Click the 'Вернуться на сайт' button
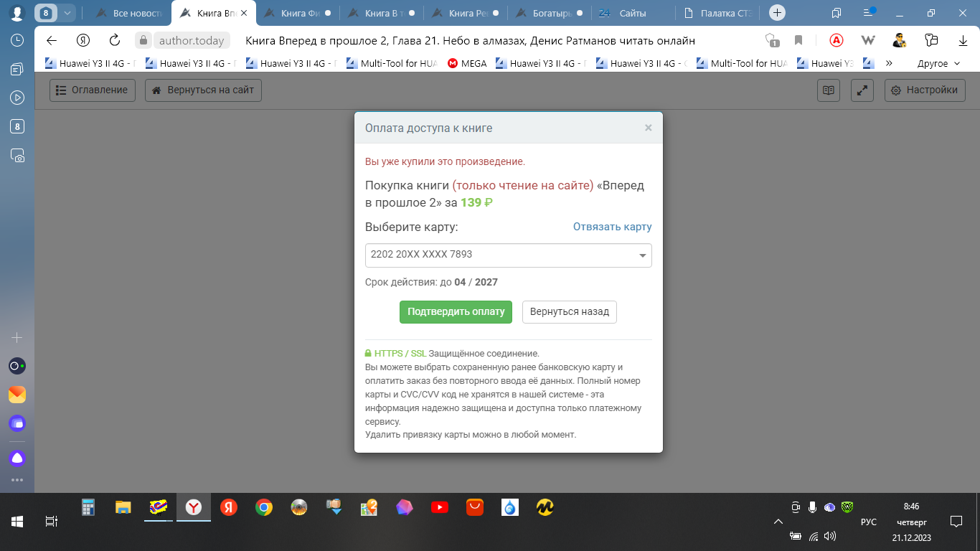Viewport: 980px width, 551px height. 204,90
